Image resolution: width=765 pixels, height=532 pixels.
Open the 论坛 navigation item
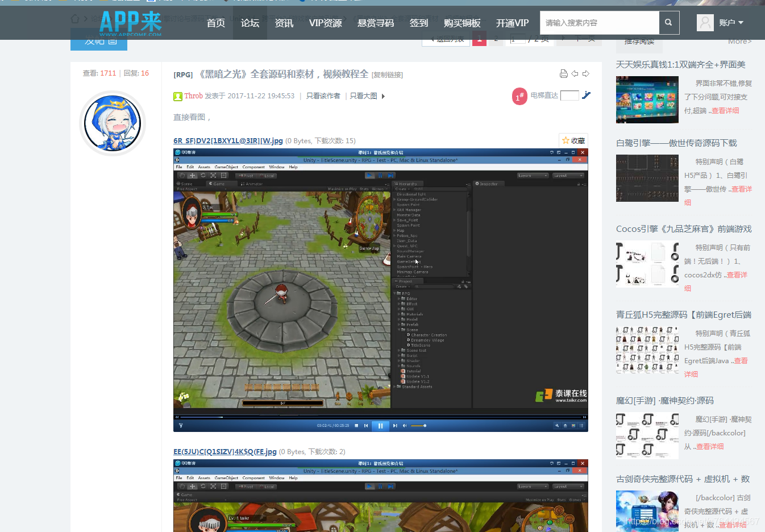pos(250,23)
